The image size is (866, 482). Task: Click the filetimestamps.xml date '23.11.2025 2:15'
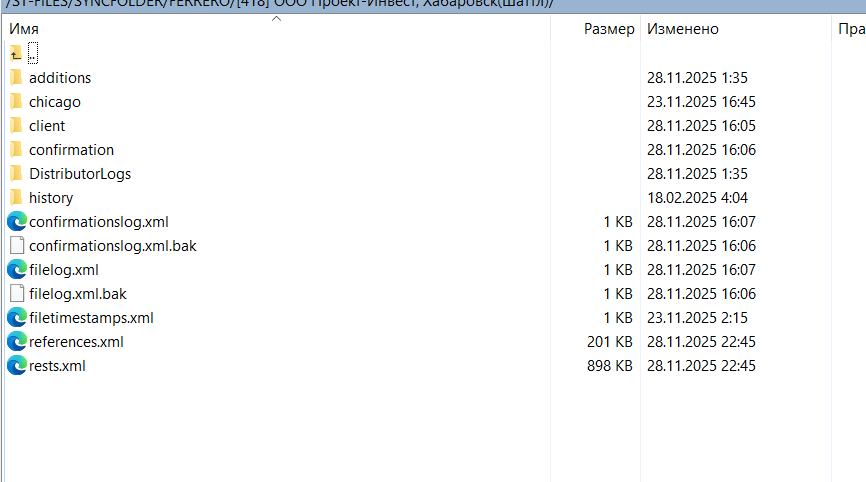click(x=697, y=318)
